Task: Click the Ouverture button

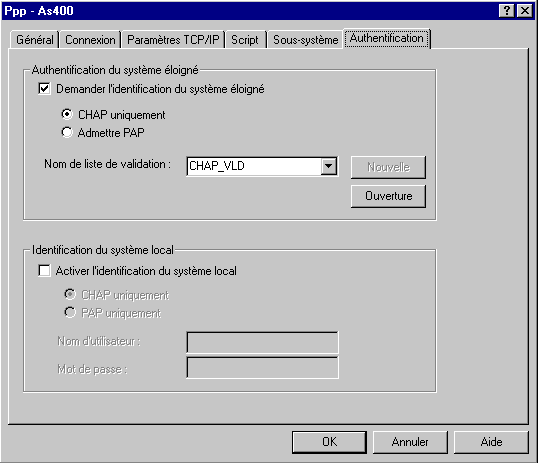Action: coord(388,196)
